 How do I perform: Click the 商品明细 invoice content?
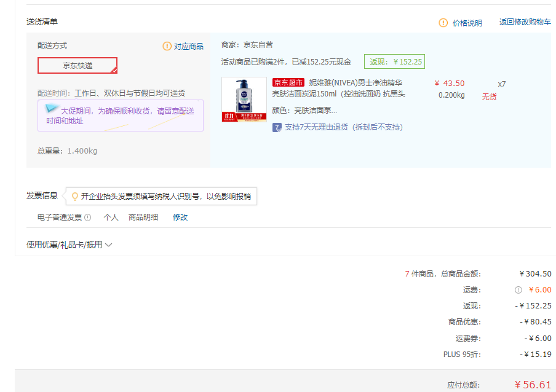tap(143, 218)
